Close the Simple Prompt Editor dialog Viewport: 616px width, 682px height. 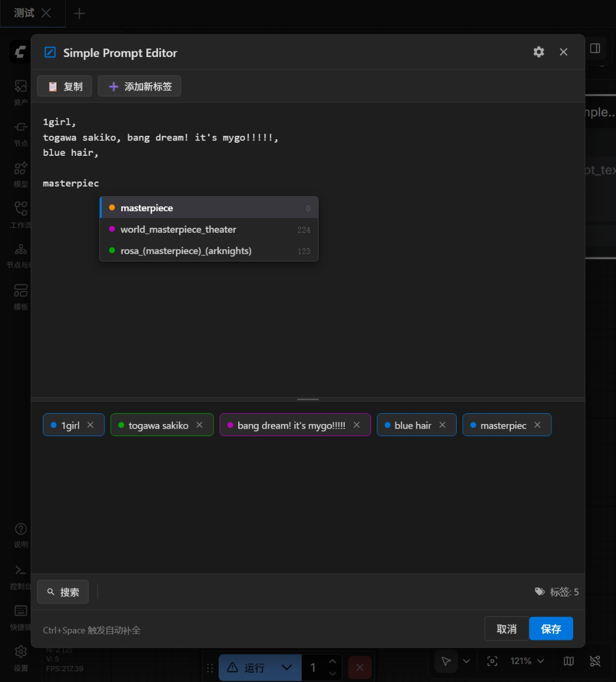tap(563, 52)
